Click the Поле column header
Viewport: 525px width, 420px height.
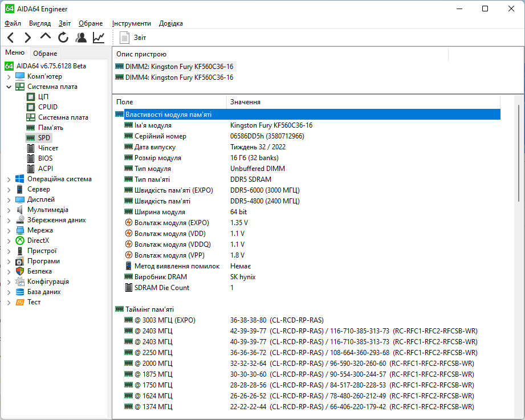170,102
